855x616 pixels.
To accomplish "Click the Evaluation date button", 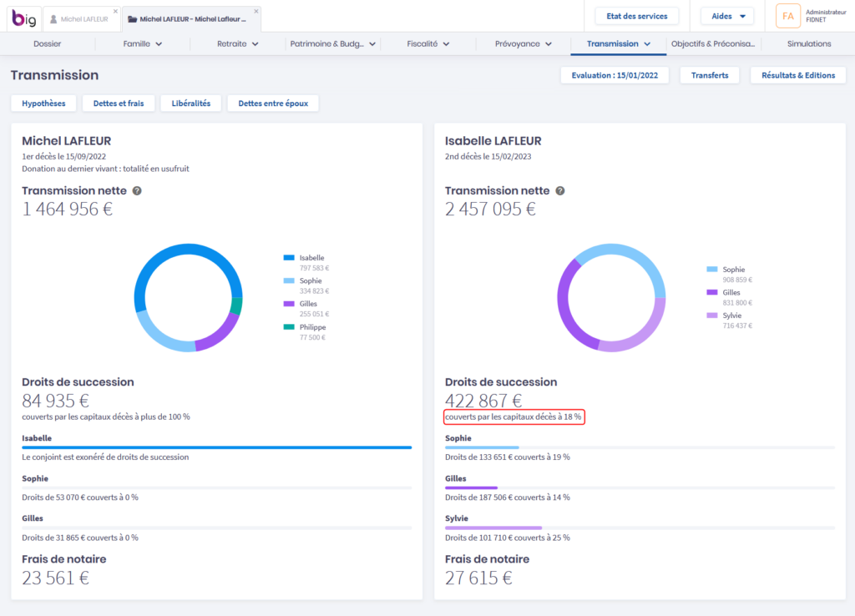I will [615, 75].
